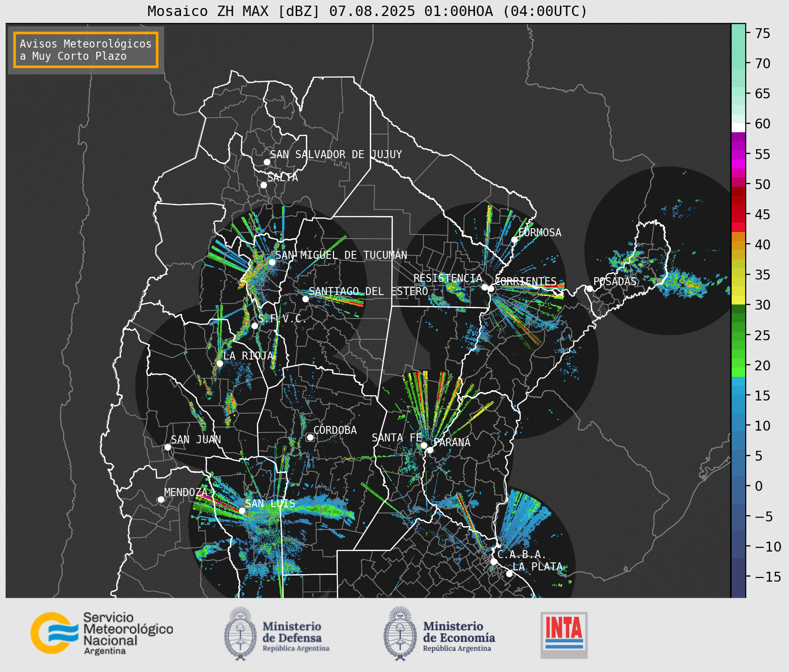789x672 pixels.
Task: Click the 60 dBZ label on the color scale
Action: click(763, 124)
